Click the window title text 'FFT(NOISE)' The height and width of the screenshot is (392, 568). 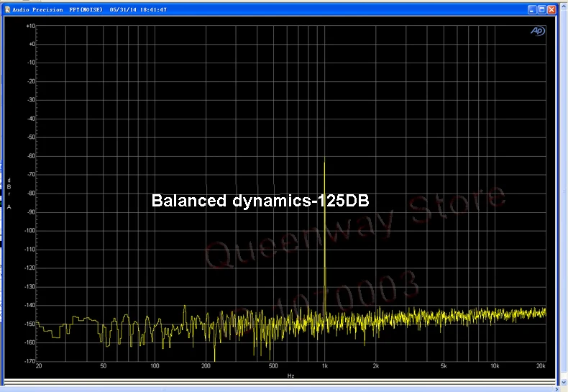click(86, 10)
